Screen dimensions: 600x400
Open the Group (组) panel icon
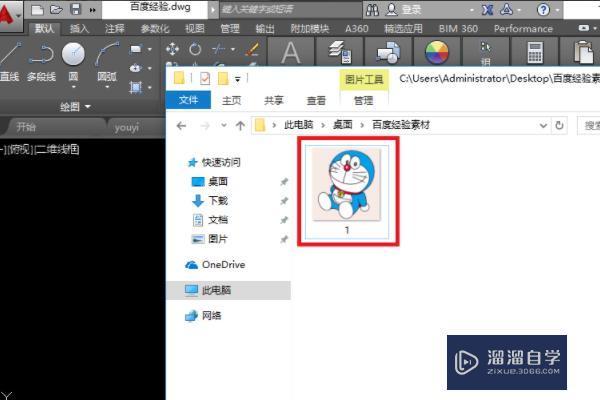pos(486,52)
